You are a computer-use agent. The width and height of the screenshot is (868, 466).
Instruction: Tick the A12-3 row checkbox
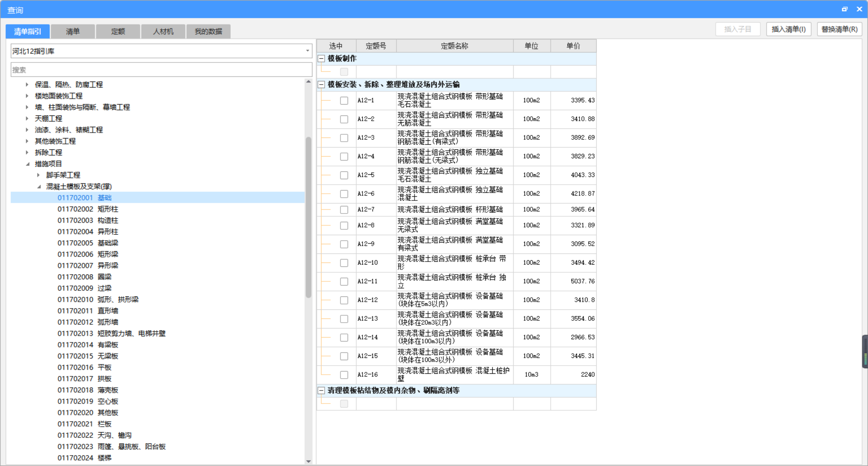click(344, 138)
